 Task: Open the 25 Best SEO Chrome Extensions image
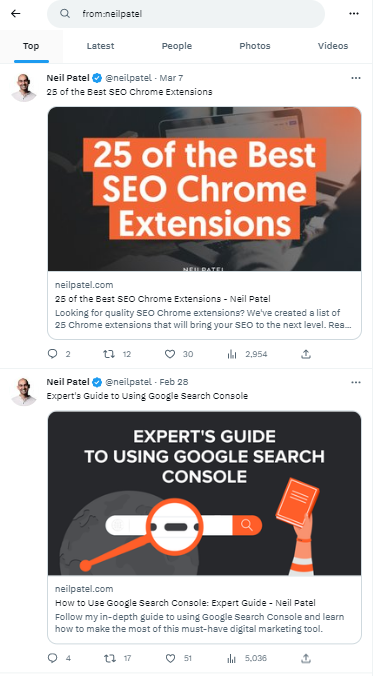(x=204, y=189)
